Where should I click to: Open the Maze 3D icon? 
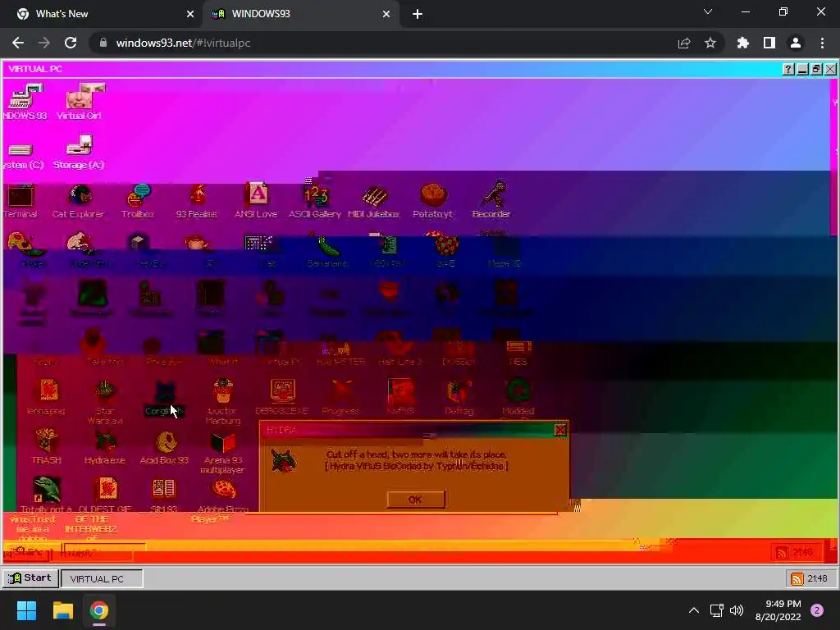click(x=504, y=251)
